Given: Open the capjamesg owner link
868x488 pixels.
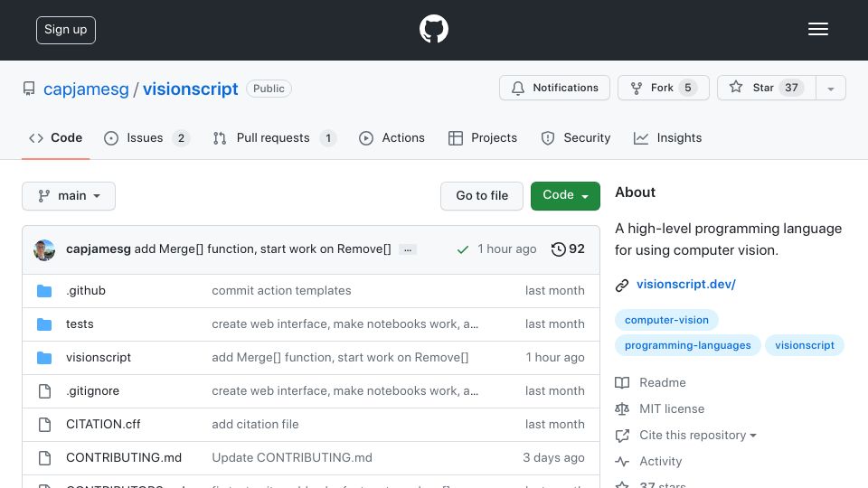Looking at the screenshot, I should (86, 89).
